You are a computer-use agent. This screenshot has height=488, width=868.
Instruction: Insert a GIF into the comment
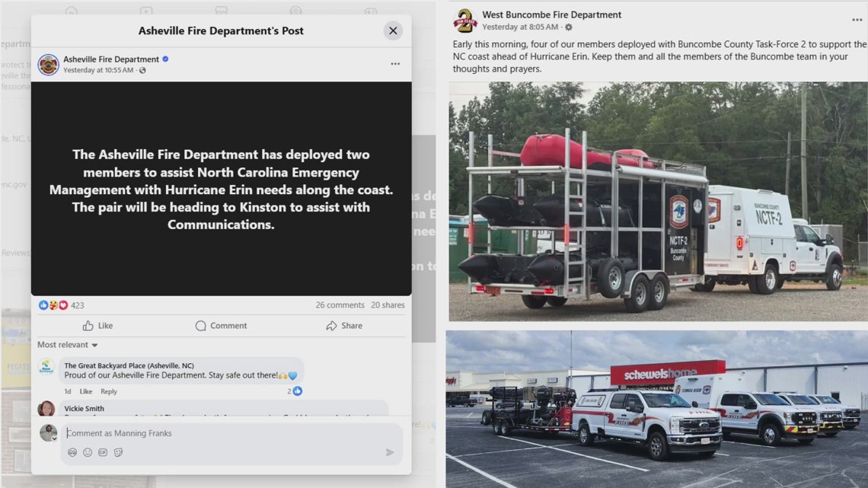click(103, 452)
